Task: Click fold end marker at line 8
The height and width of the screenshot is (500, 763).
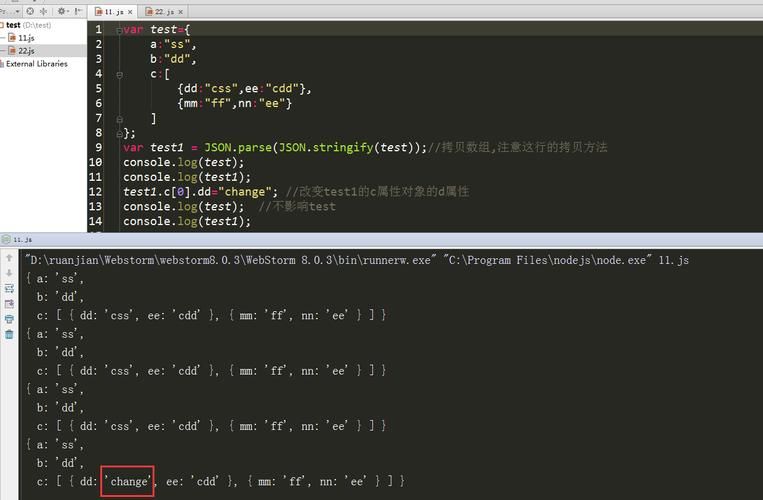Action: coord(119,134)
